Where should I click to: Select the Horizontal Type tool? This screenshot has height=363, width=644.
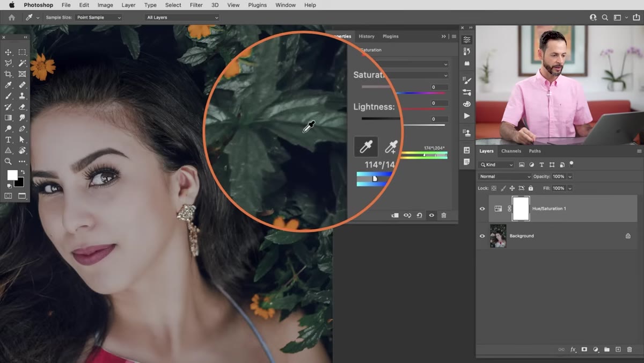tap(8, 140)
